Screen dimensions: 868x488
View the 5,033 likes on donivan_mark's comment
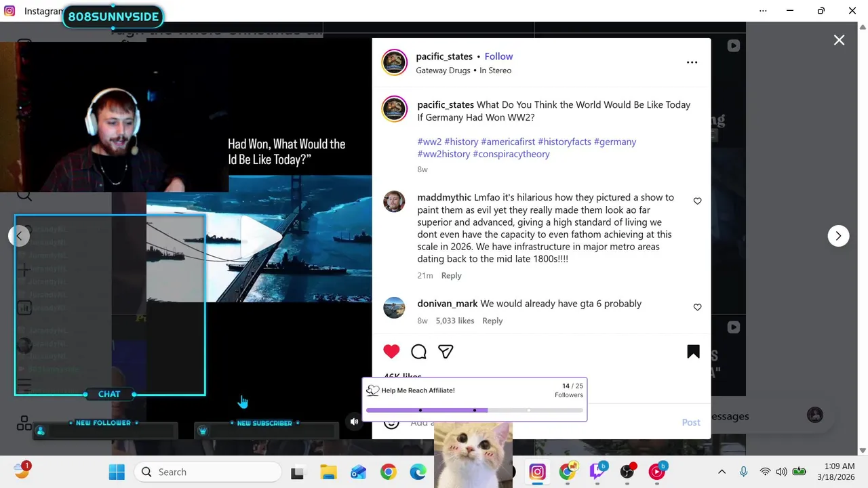pyautogui.click(x=455, y=321)
